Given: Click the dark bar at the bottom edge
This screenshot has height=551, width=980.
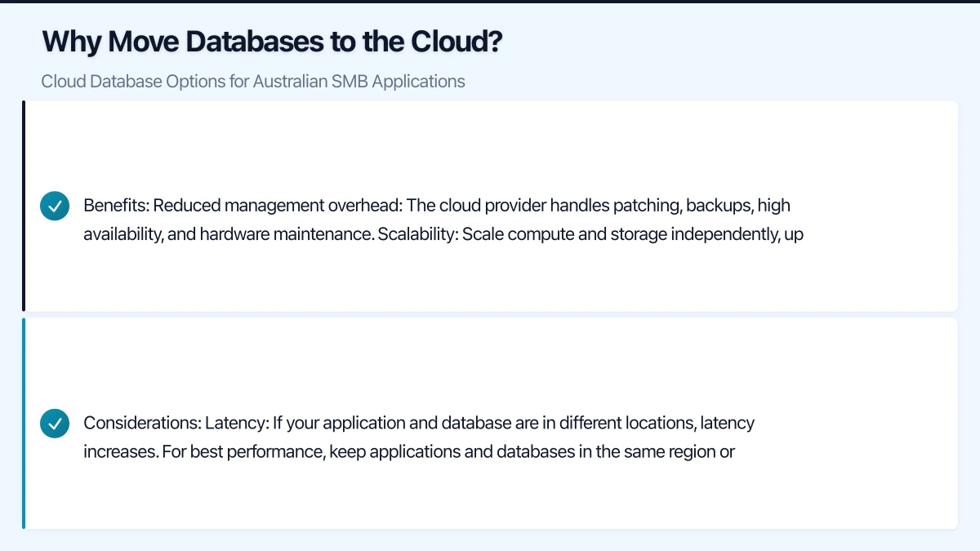Looking at the screenshot, I should pyautogui.click(x=490, y=545).
